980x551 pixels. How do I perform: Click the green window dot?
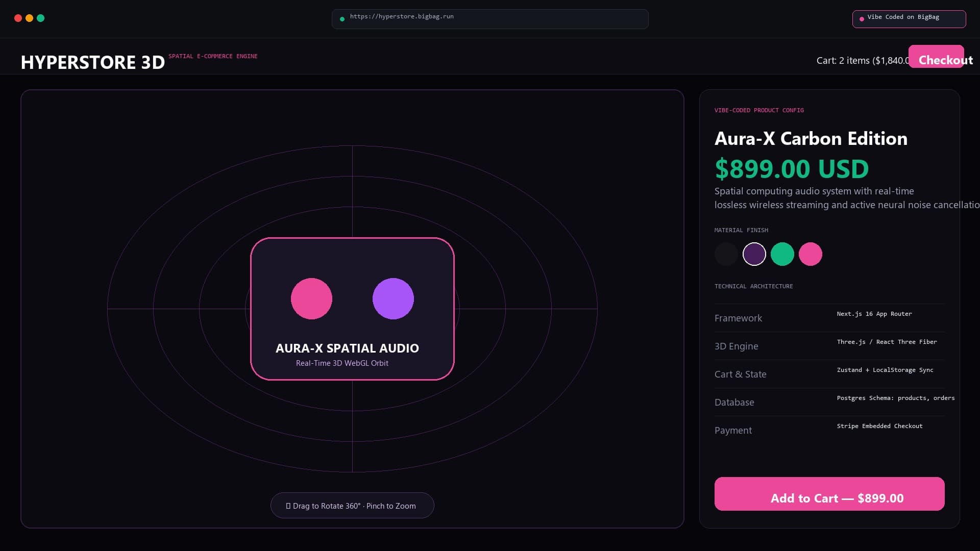pos(40,18)
